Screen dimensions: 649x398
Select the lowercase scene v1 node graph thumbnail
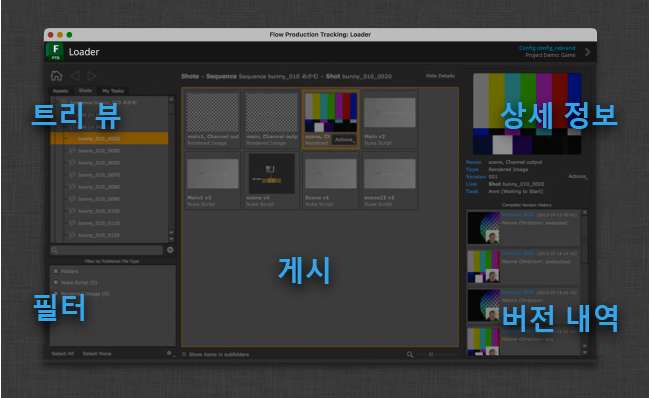click(272, 180)
